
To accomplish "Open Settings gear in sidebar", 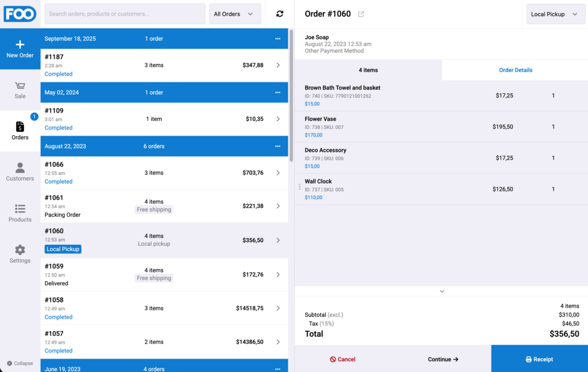I will 20,254.
